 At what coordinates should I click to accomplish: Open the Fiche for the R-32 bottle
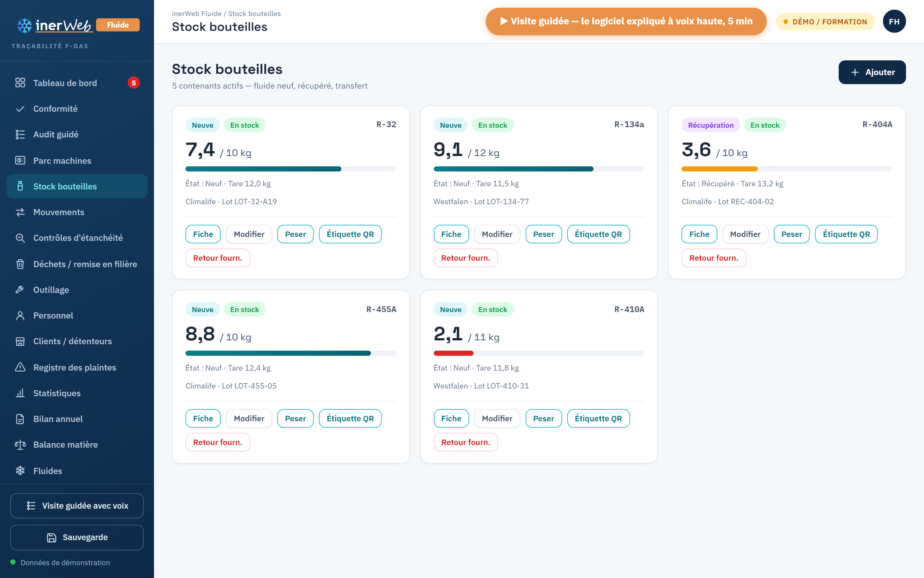(x=203, y=234)
